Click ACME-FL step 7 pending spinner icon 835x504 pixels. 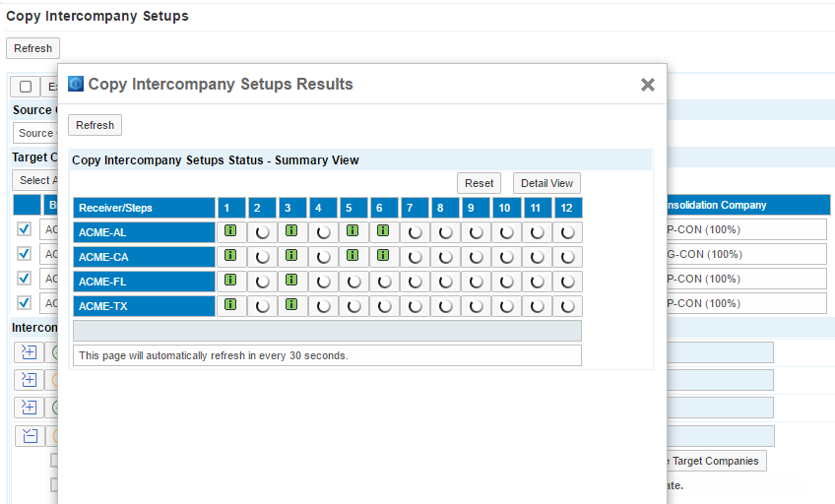point(415,282)
